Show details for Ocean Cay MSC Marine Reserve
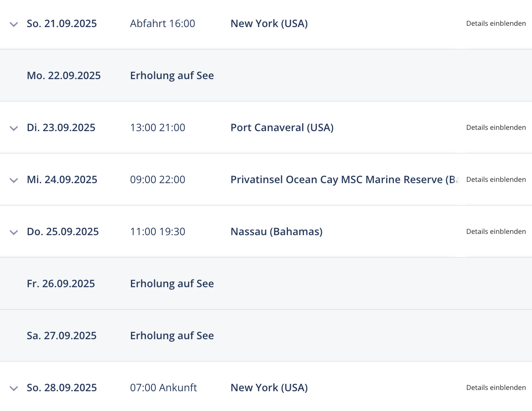Viewport: 532px width, 411px height. pos(496,180)
